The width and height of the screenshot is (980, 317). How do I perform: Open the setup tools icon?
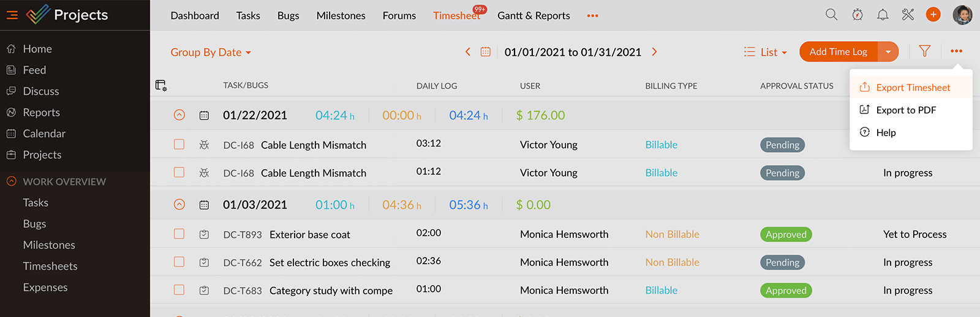coord(908,15)
